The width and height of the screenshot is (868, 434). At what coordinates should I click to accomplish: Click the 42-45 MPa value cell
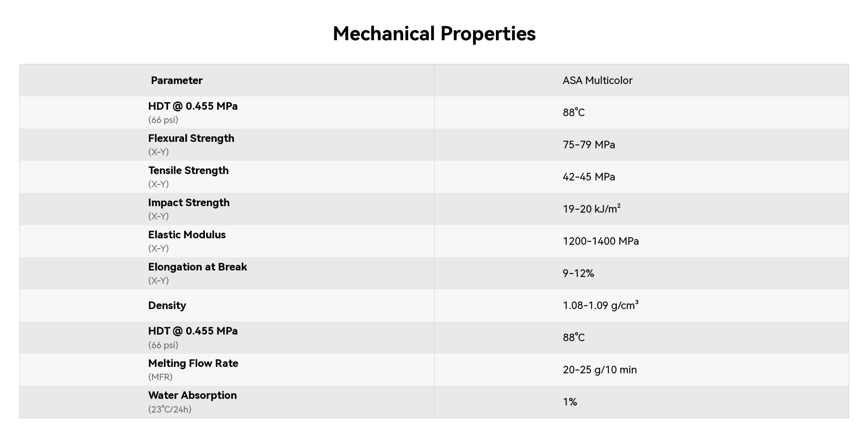(589, 177)
